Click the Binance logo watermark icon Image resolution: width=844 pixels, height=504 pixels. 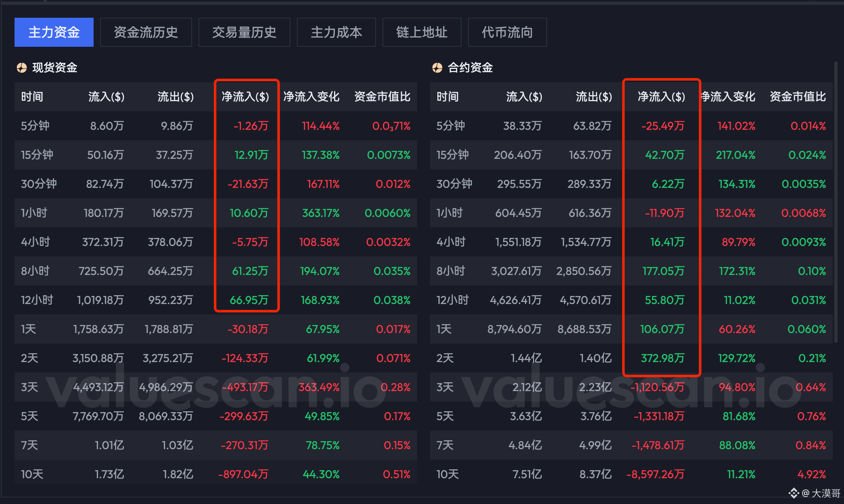pyautogui.click(x=794, y=493)
